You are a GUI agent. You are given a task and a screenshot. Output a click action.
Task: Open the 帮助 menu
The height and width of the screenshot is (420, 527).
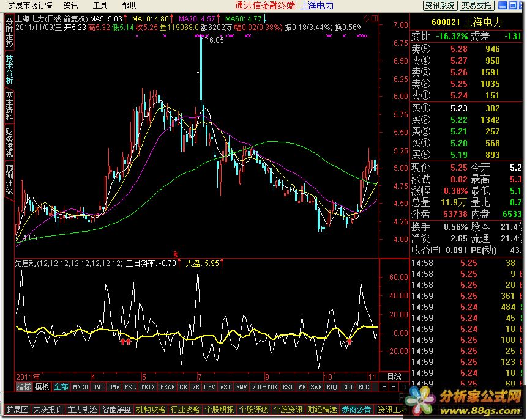[129, 6]
